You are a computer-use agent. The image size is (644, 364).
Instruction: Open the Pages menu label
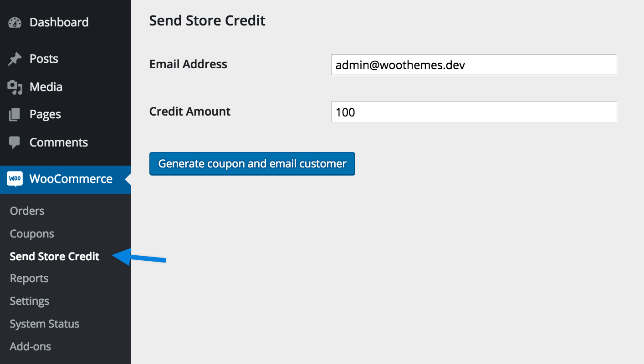click(45, 115)
